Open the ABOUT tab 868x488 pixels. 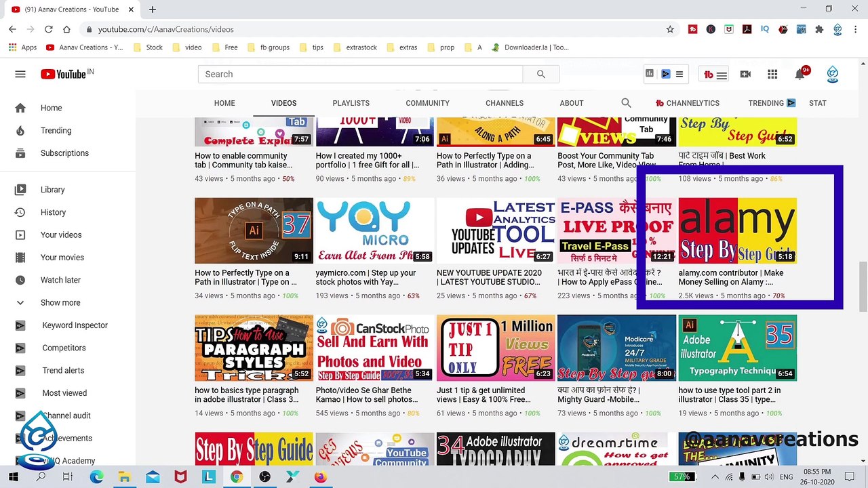coord(572,103)
